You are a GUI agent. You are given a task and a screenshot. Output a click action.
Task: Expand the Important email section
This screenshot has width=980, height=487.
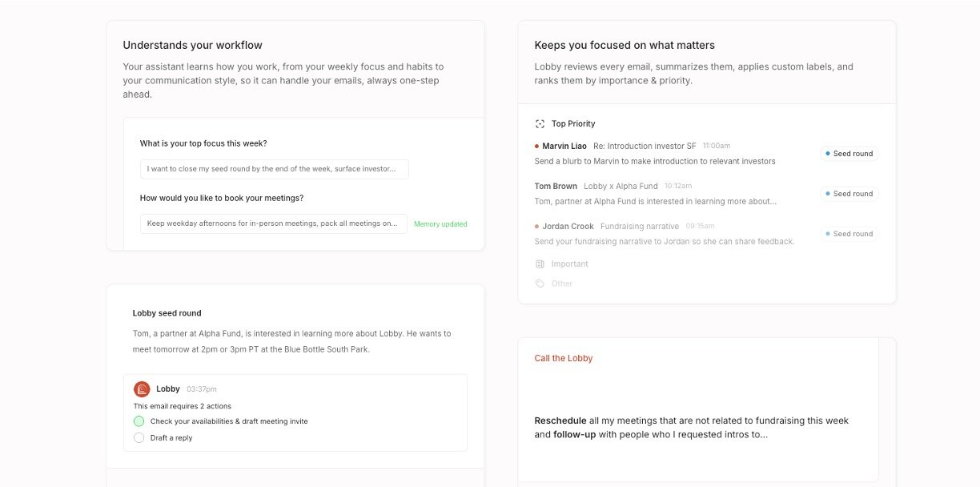coord(569,264)
